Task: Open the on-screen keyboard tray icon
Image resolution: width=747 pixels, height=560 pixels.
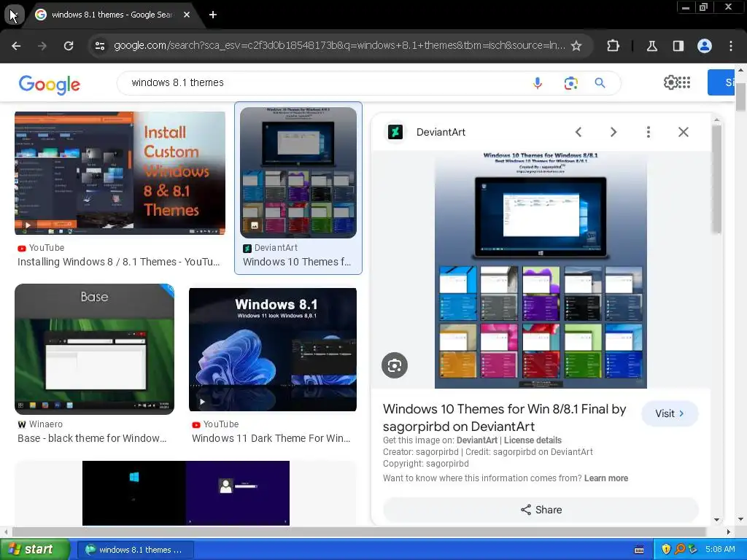Action: [639, 550]
